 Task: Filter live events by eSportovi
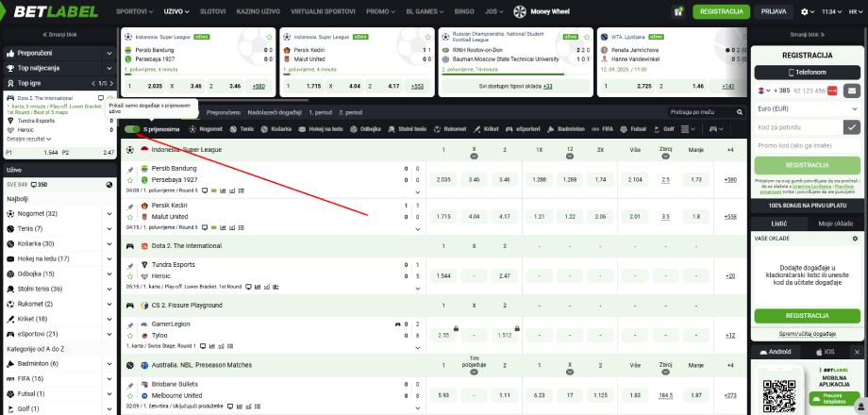tap(523, 129)
